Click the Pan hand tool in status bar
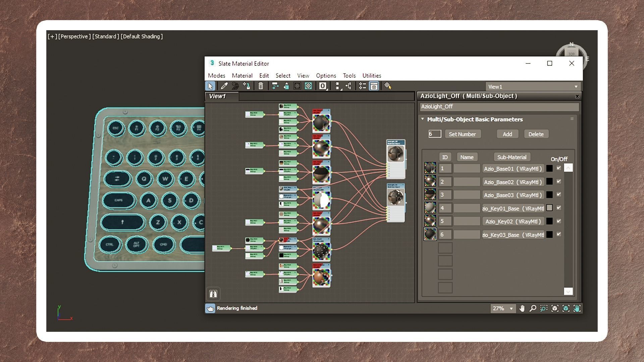The image size is (644, 362). coord(522,308)
